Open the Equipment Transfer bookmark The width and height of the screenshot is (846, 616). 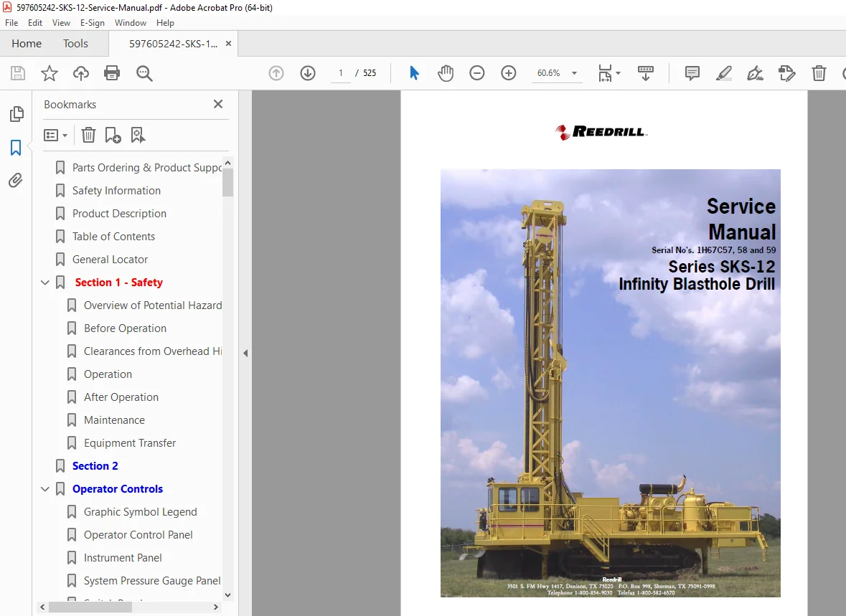pos(130,443)
